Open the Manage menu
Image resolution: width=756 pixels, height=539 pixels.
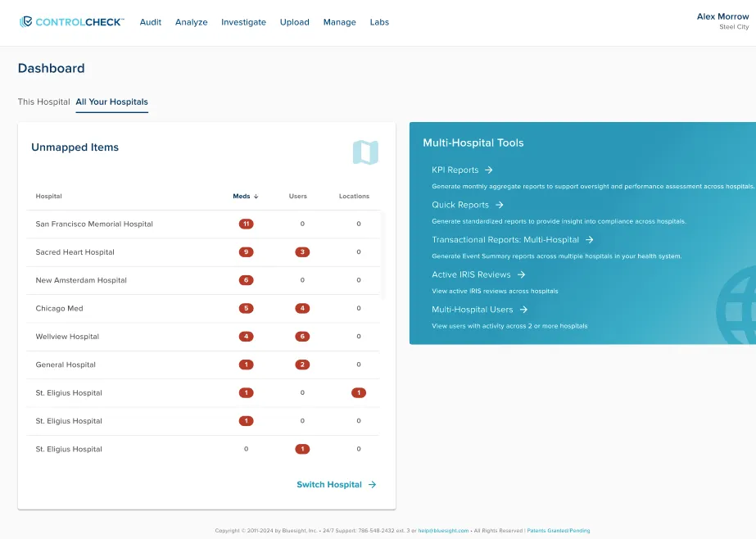point(339,22)
